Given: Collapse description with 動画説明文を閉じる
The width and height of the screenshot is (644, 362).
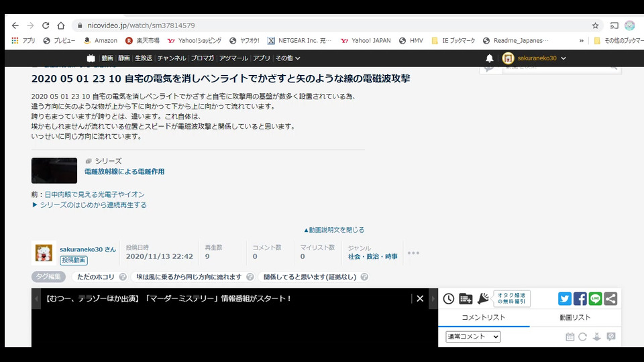Looking at the screenshot, I should tap(334, 230).
